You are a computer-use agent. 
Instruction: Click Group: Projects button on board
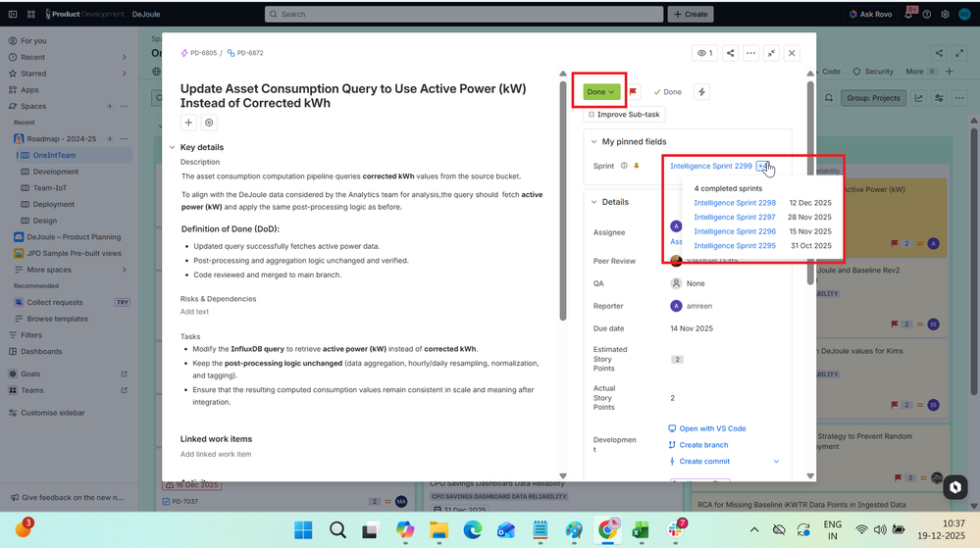coord(873,98)
